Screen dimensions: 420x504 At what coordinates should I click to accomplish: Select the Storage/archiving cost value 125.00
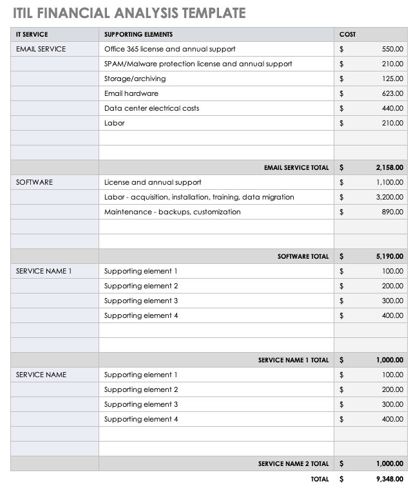[x=392, y=79]
